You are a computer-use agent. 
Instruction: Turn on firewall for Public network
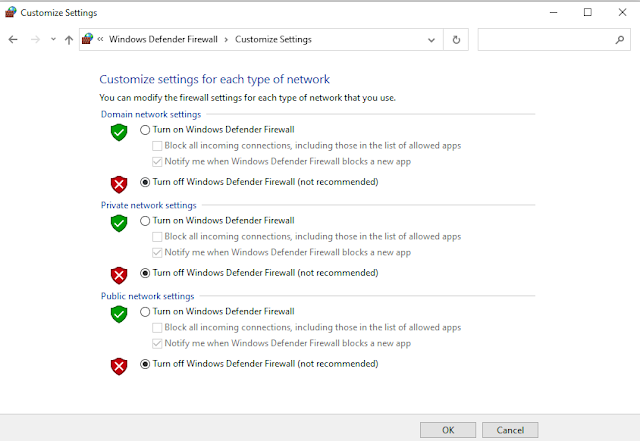tap(145, 312)
